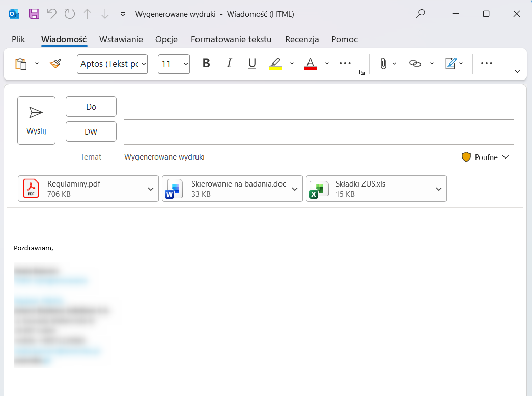Screen dimensions: 532x396
Task: Open the Quick Access Toolbar customize menu
Action: tap(123, 14)
